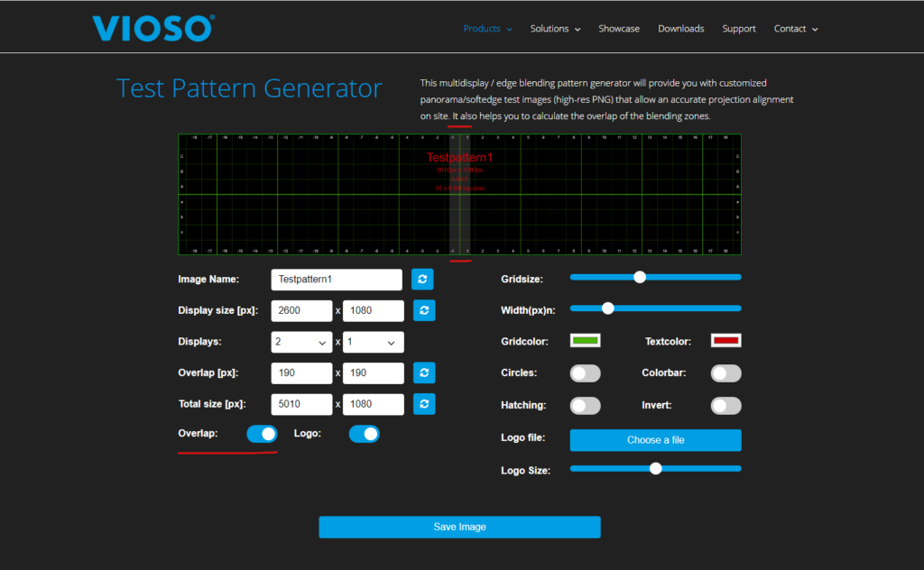The image size is (924, 570).
Task: Click refresh icon next to Overlap fields
Action: pyautogui.click(x=424, y=372)
